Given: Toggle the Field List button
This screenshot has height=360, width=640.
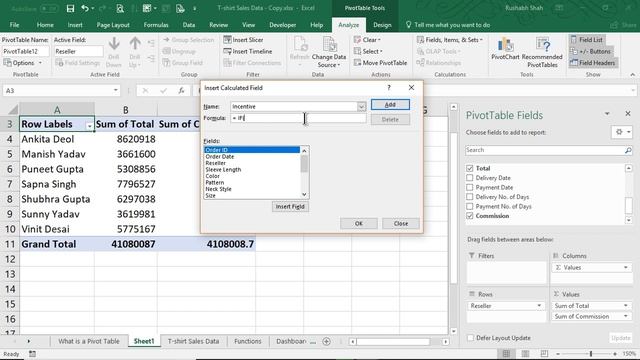Looking at the screenshot, I should (587, 40).
